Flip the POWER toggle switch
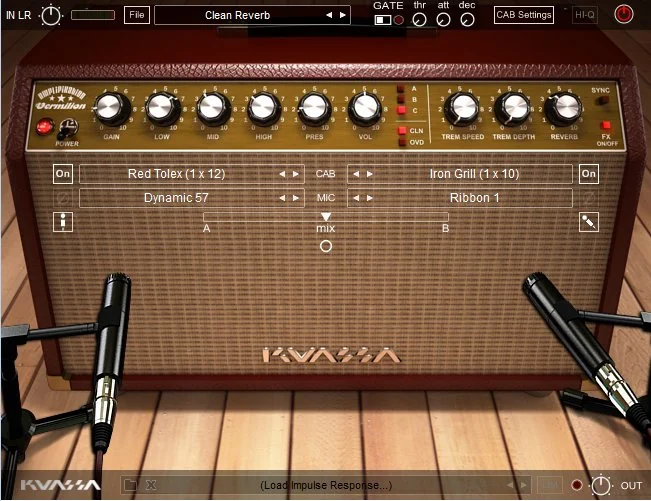This screenshot has height=501, width=651. [68, 128]
